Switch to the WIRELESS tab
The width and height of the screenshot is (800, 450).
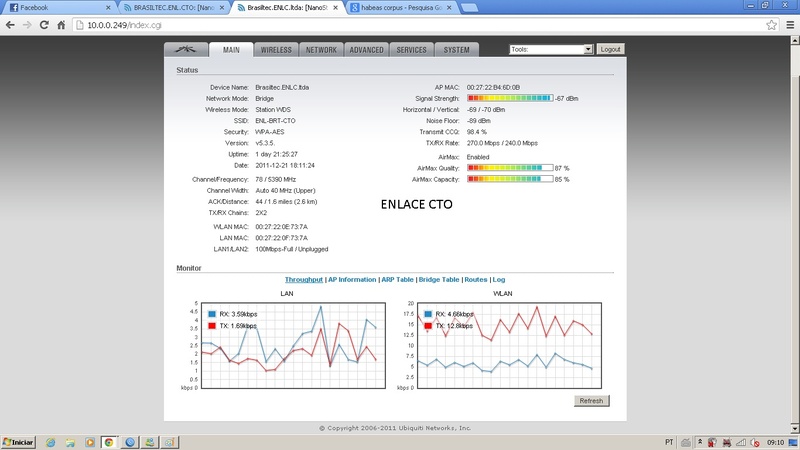[x=276, y=49]
